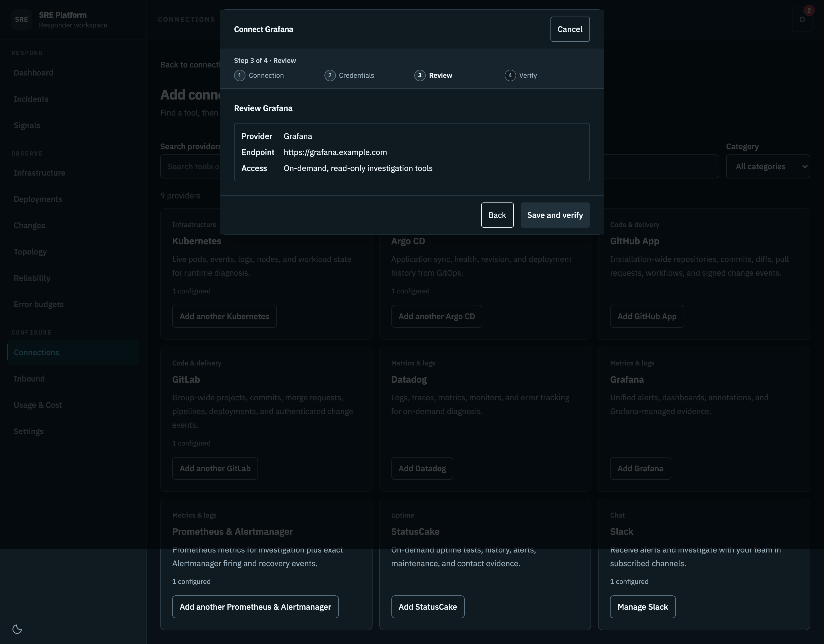
Task: Click Manage Slack button
Action: point(643,607)
